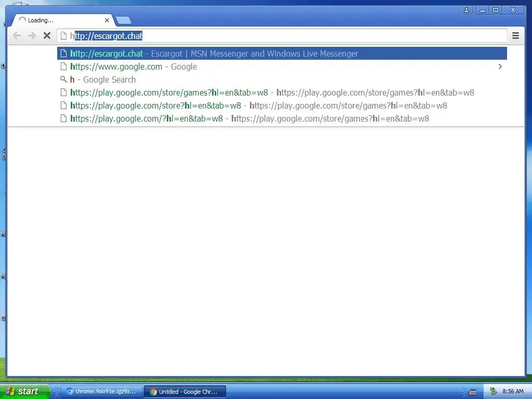Click the page icon of the www.google.com suggestion
The width and height of the screenshot is (532, 399).
point(63,66)
